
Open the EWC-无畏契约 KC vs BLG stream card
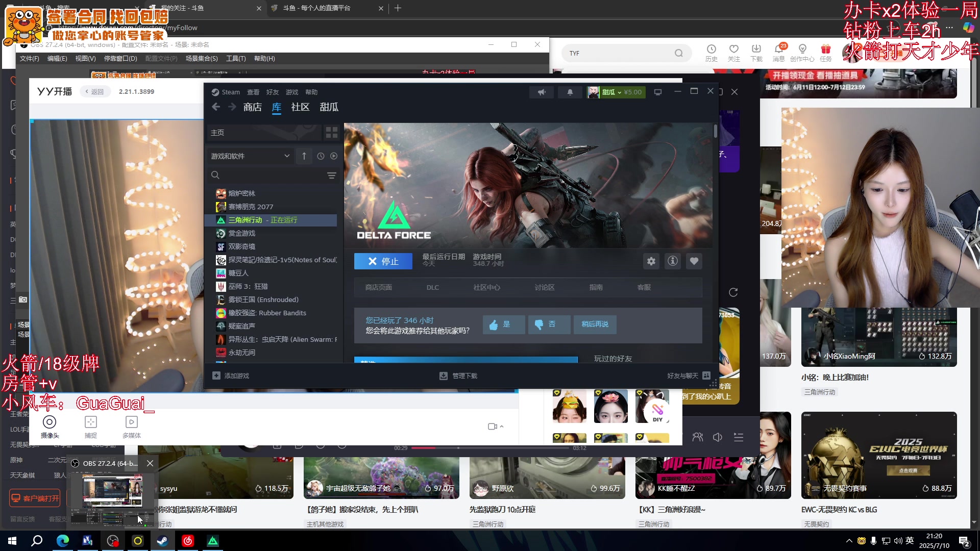(x=879, y=469)
